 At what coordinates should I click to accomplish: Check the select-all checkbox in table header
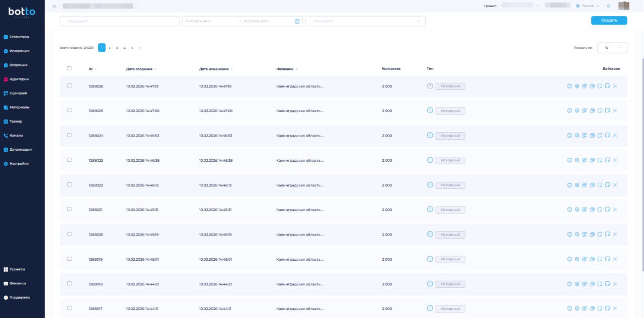click(x=69, y=68)
